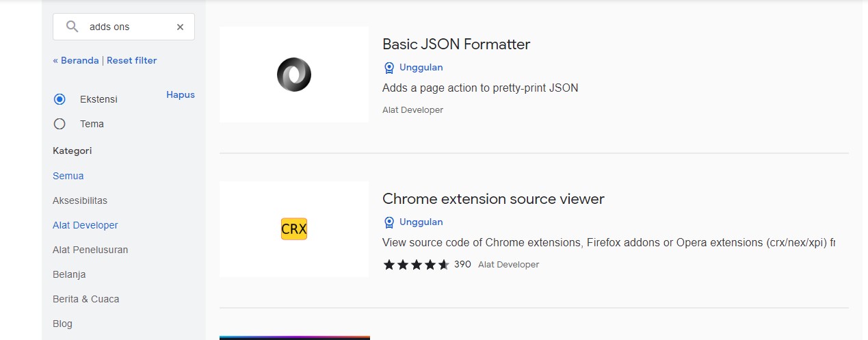Go back via « Beranda link
Screen dimensions: 868x340
pos(76,60)
